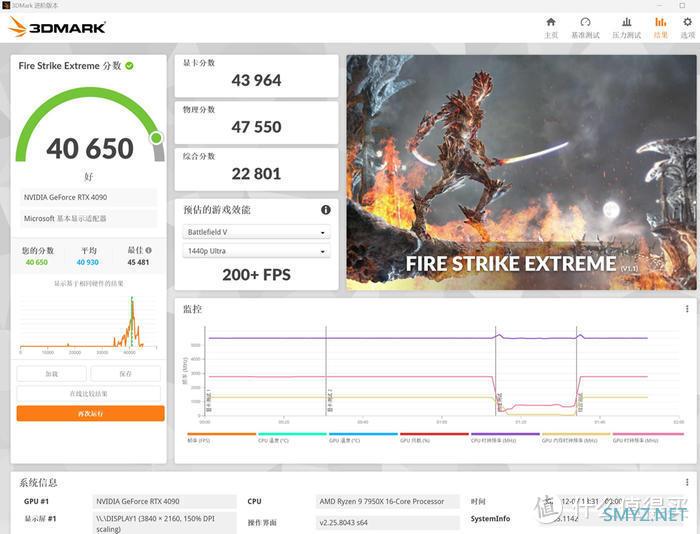Click the green validation checkmark beside Fire Strike Extreme 分数
The width and height of the screenshot is (700, 534).
coord(129,66)
